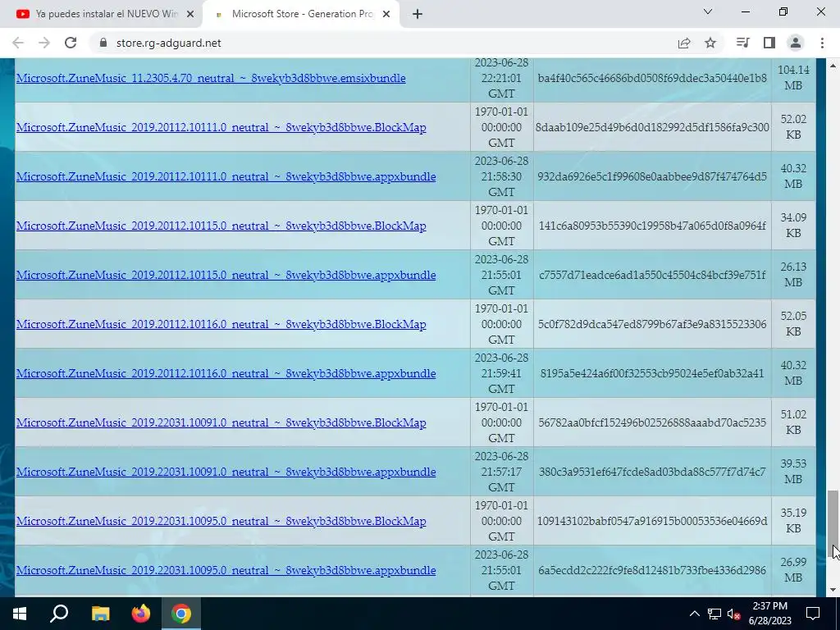This screenshot has height=630, width=840.
Task: Download ZuneMusic 2019.22031.10095.0 appxbundle
Action: 226,571
